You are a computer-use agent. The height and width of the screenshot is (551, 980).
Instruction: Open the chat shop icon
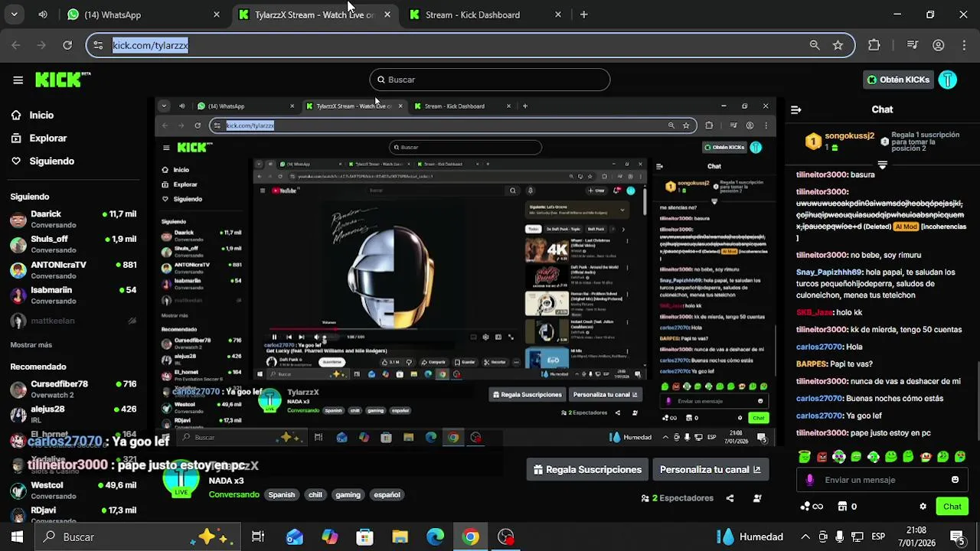pos(842,507)
